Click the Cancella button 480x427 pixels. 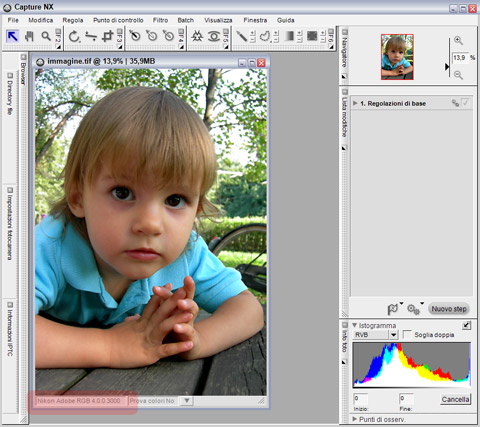(x=455, y=399)
